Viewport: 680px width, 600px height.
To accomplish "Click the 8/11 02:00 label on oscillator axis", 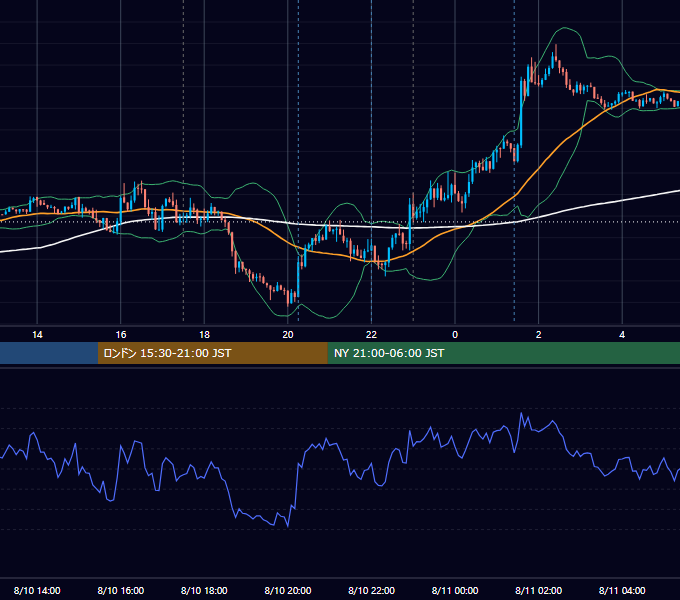I will coord(539,590).
